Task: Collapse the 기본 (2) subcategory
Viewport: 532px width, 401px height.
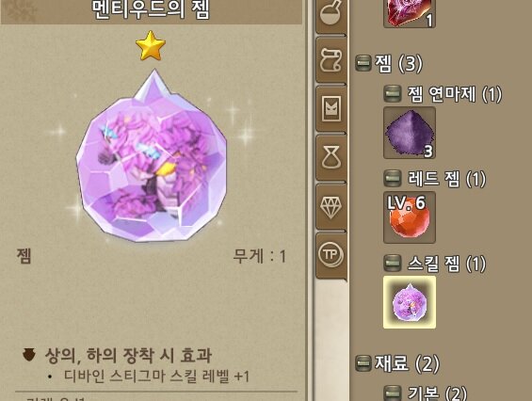Action: pos(392,393)
